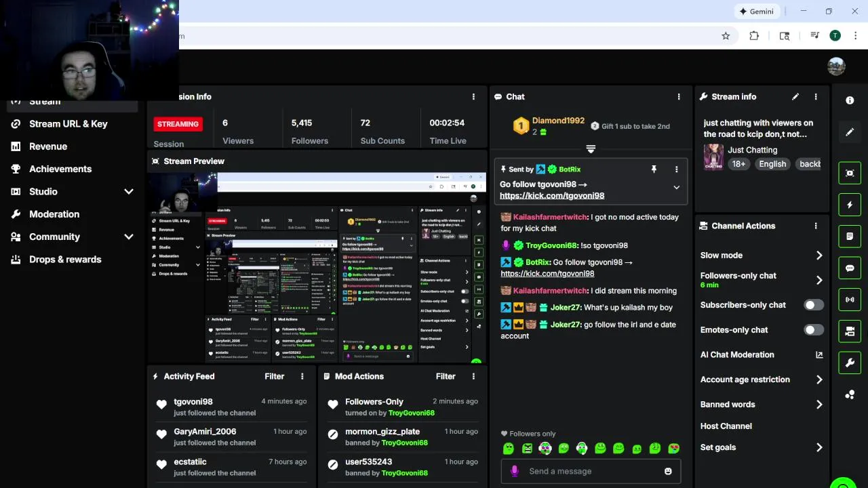Open Drops & rewards page
Viewport: 868px width, 488px height.
pyautogui.click(x=65, y=260)
